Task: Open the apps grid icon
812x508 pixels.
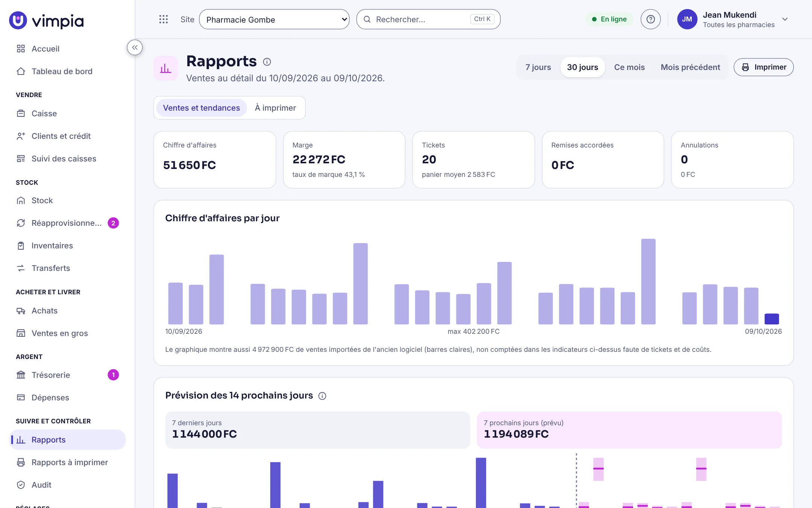Action: pyautogui.click(x=163, y=19)
